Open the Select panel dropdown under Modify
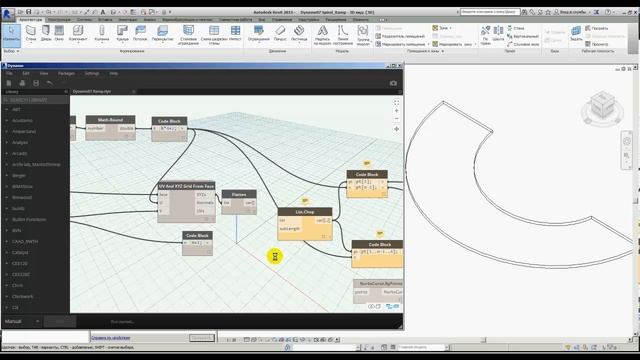 [x=11, y=51]
